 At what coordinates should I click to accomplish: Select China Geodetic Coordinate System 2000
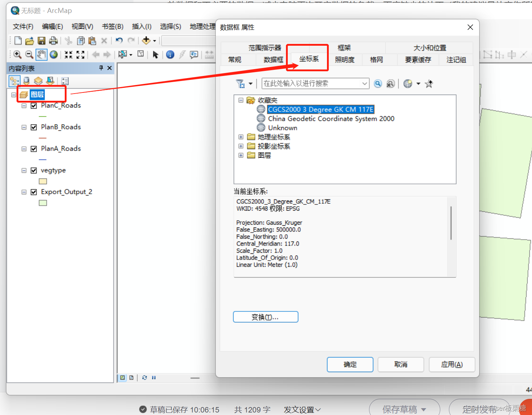(331, 119)
